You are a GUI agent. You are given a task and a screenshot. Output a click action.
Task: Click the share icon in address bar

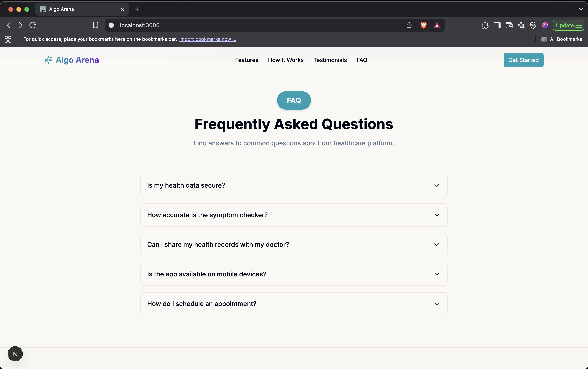(x=409, y=25)
